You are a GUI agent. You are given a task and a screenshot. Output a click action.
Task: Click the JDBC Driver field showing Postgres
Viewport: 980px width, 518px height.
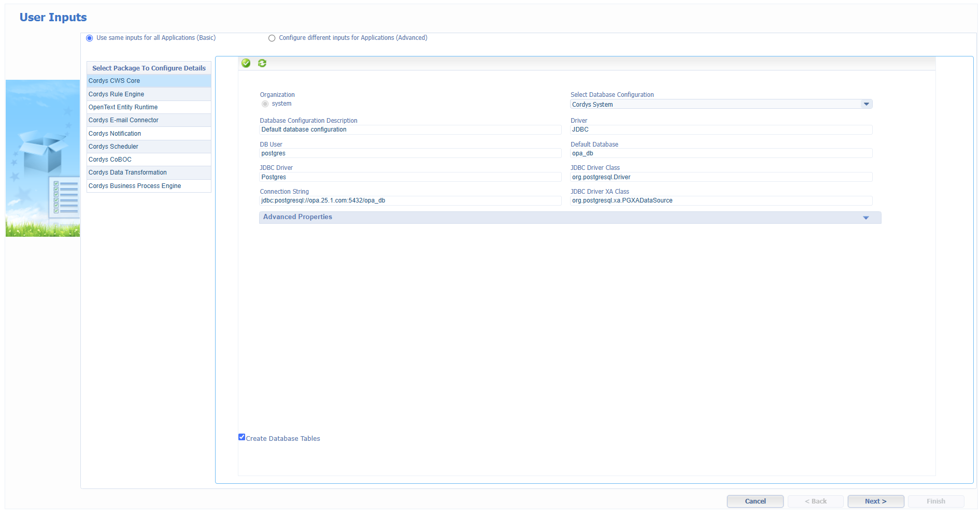point(410,177)
